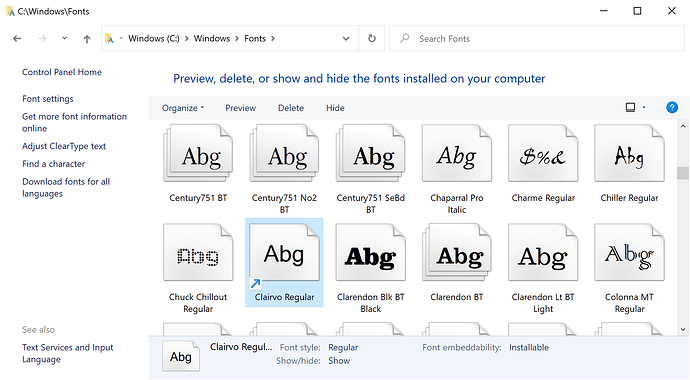Image resolution: width=690 pixels, height=380 pixels.
Task: Click the Clairvo Regul... name in details pane
Action: pyautogui.click(x=241, y=347)
